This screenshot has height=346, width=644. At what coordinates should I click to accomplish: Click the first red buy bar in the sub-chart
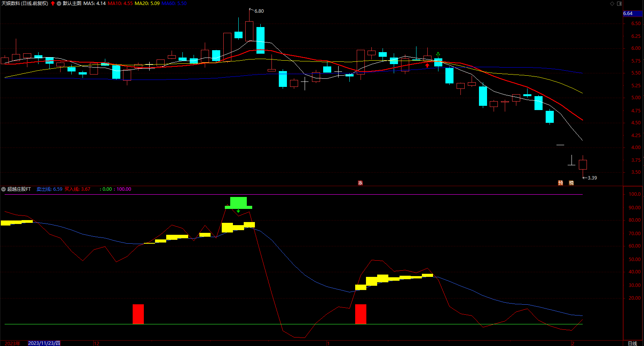coord(138,314)
